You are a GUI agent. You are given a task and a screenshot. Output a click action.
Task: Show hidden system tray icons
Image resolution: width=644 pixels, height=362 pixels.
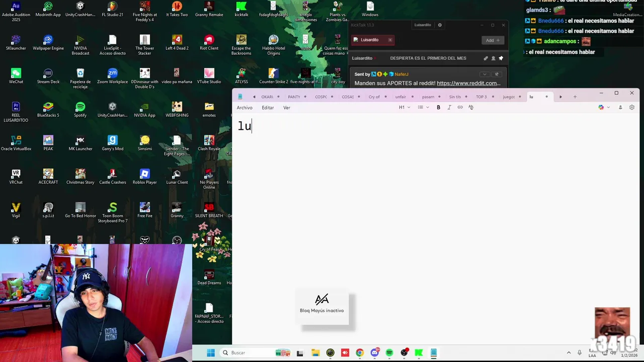click(569, 353)
